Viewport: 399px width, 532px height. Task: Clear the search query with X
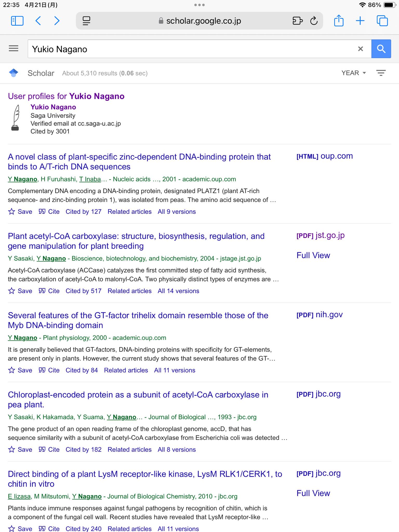(x=361, y=49)
